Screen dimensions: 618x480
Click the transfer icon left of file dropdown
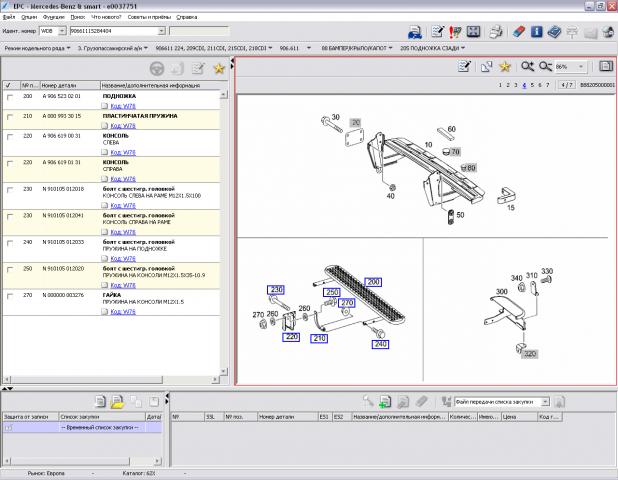(x=446, y=402)
